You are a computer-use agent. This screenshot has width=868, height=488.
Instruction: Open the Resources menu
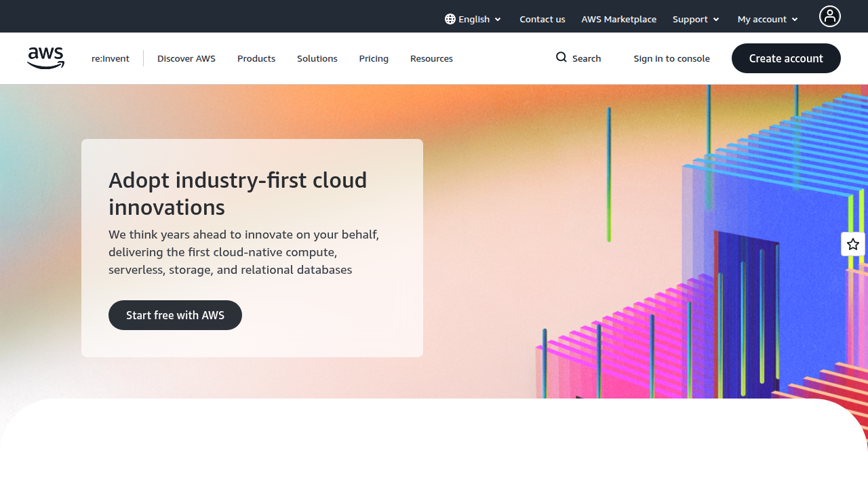point(431,58)
